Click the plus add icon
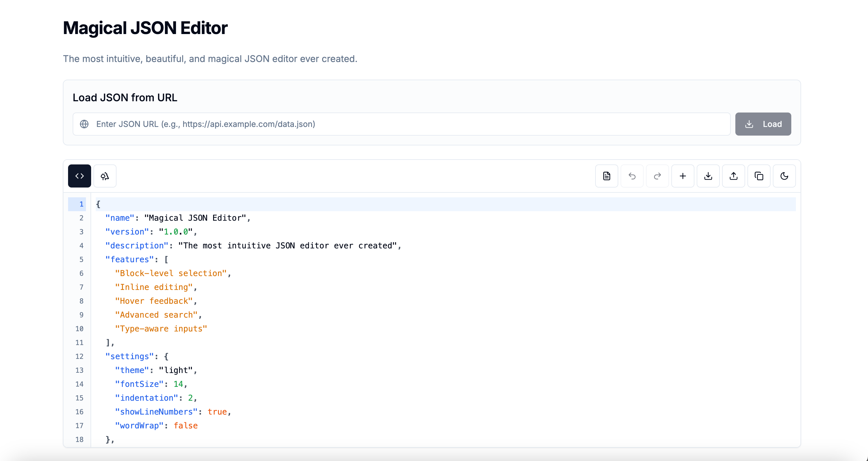Image resolution: width=868 pixels, height=461 pixels. click(x=683, y=176)
